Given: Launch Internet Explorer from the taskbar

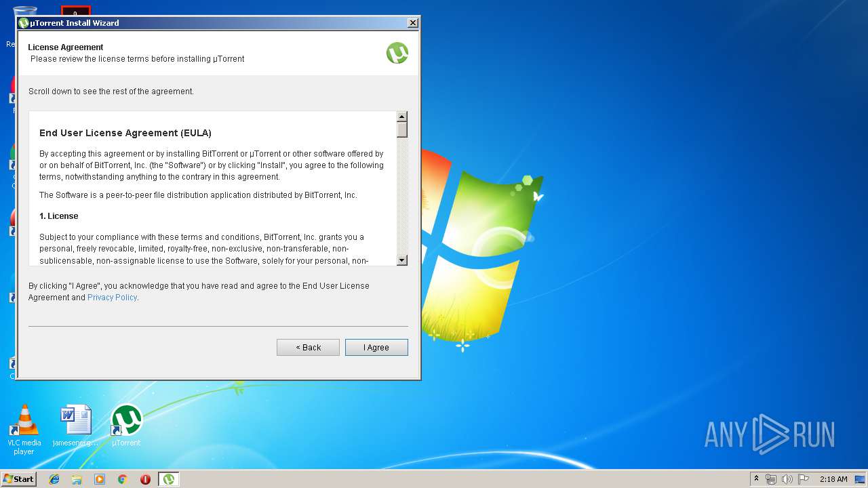Looking at the screenshot, I should 54,479.
